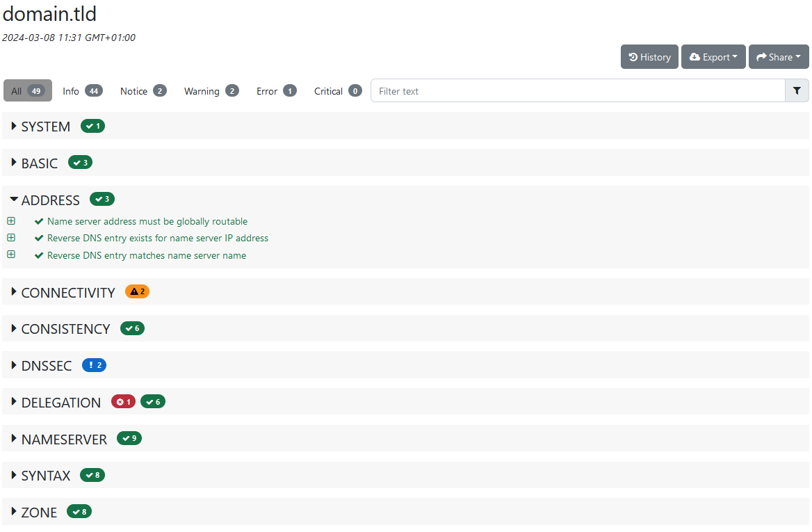Open the History view
The width and height of the screenshot is (812, 532).
click(x=649, y=56)
